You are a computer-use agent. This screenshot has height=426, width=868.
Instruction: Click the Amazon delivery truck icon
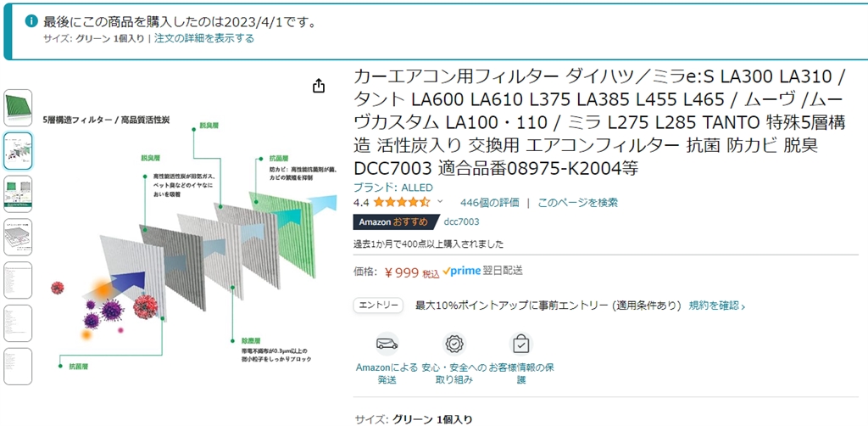(x=387, y=344)
